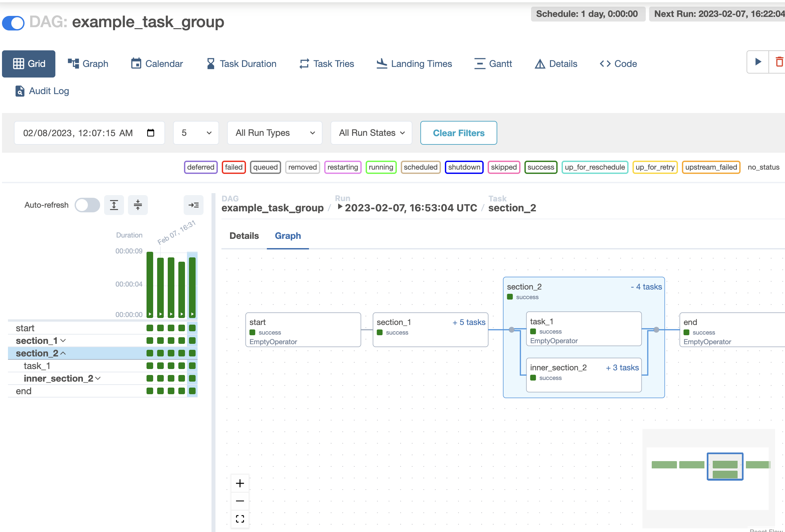
Task: Click the hide details panel arrow icon
Action: point(194,205)
